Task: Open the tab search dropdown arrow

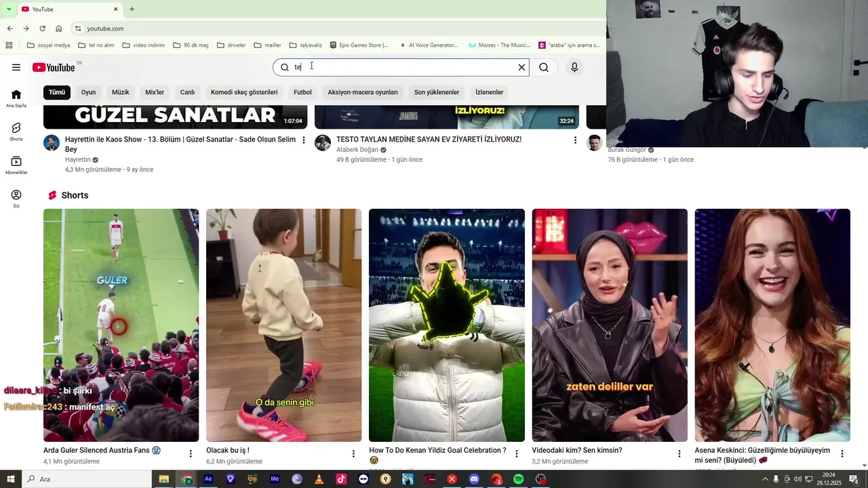Action: [9, 9]
